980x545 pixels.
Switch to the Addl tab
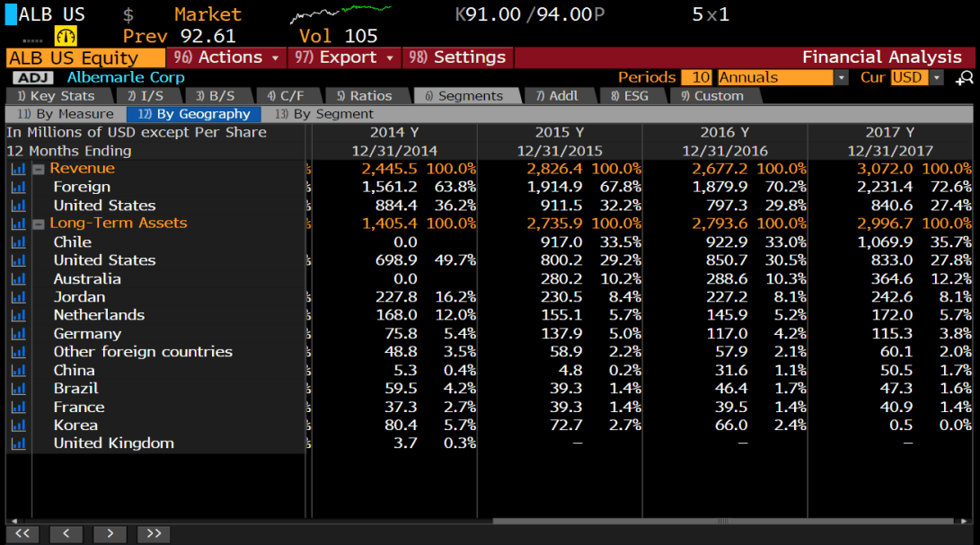pos(557,96)
